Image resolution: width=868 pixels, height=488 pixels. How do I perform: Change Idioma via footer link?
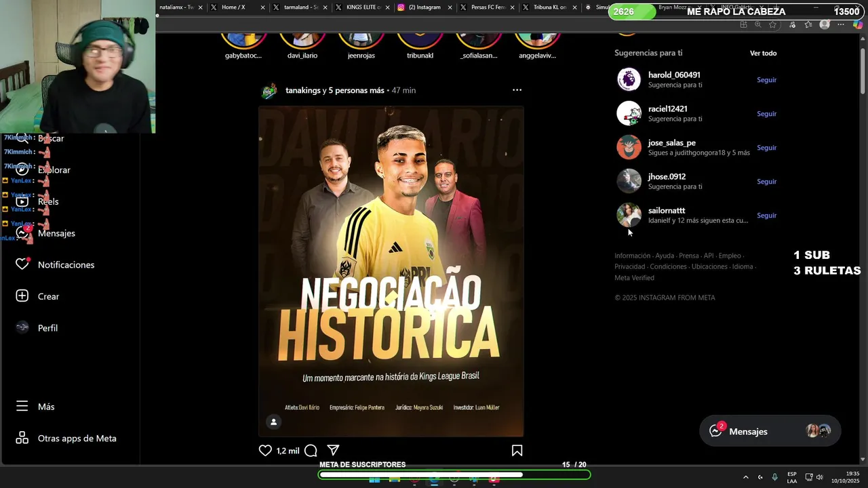[743, 266]
